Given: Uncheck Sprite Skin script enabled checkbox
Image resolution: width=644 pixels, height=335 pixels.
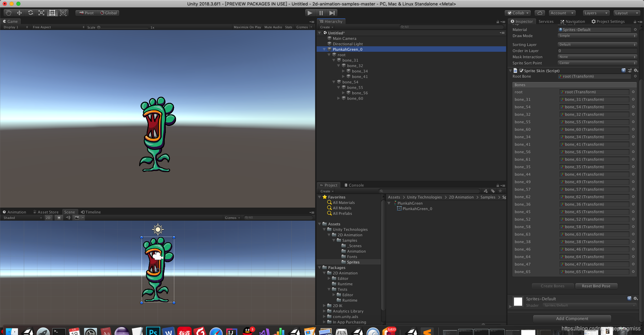Looking at the screenshot, I should click(x=521, y=70).
